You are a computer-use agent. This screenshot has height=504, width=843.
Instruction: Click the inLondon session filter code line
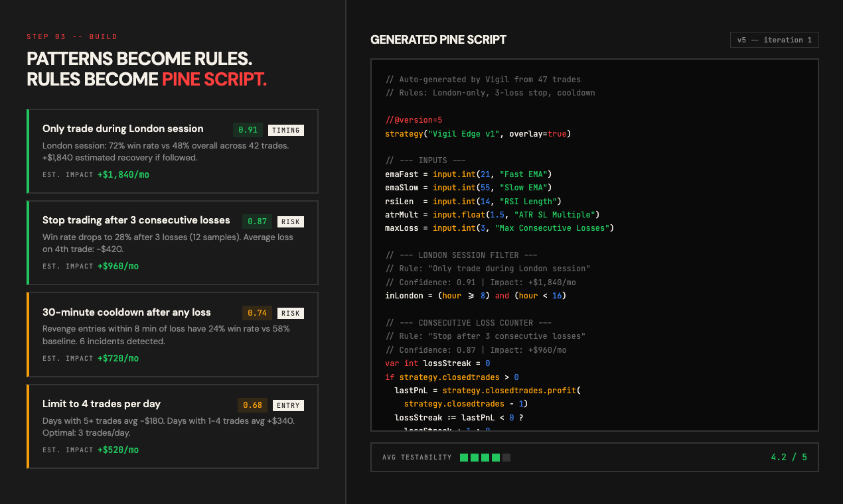(x=475, y=296)
